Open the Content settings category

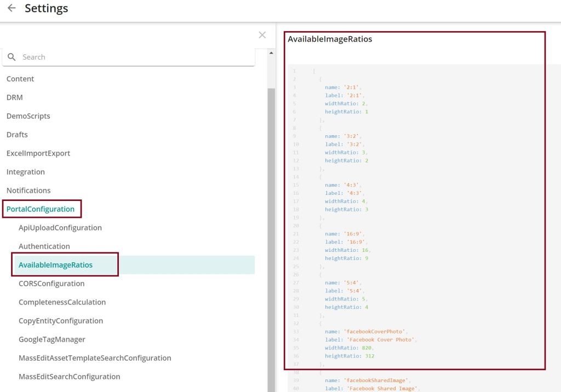(20, 79)
